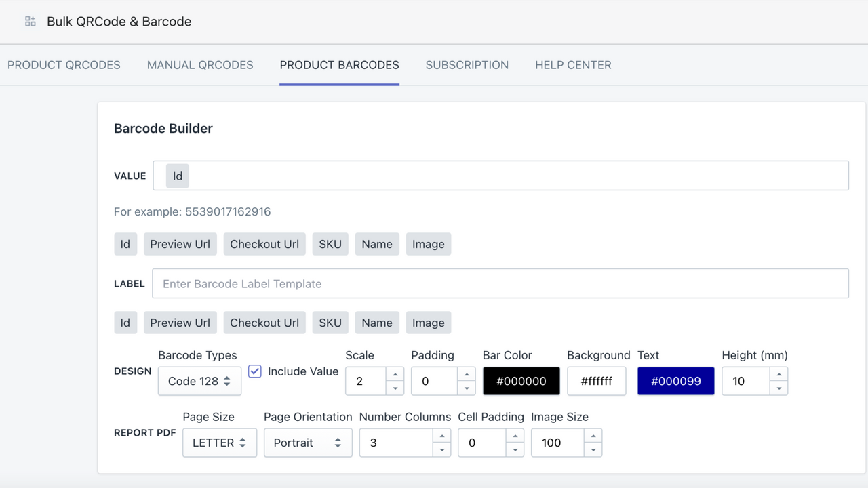Open the Page Size selector

[x=219, y=443]
